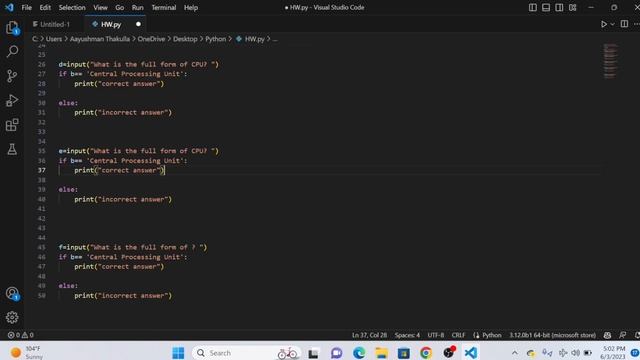Click the Aayushman Thakulla breadcrumb
Viewport: 640px width, 360px height.
pos(100,39)
